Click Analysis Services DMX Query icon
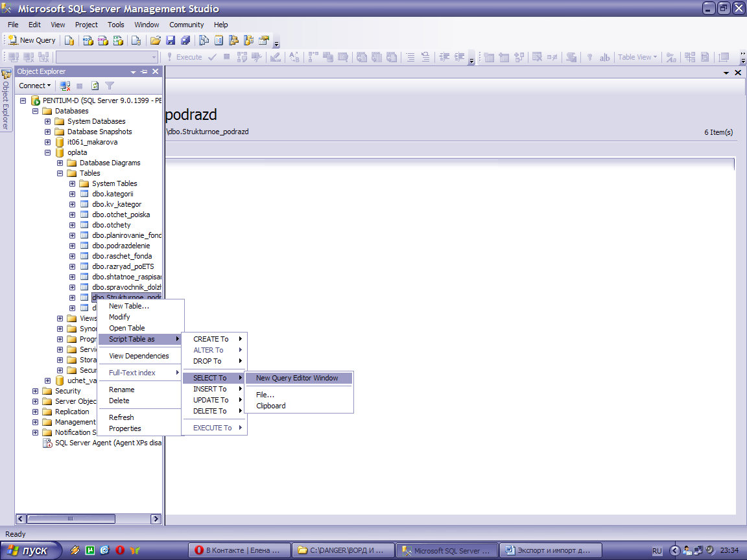Image resolution: width=747 pixels, height=560 pixels. pyautogui.click(x=103, y=40)
